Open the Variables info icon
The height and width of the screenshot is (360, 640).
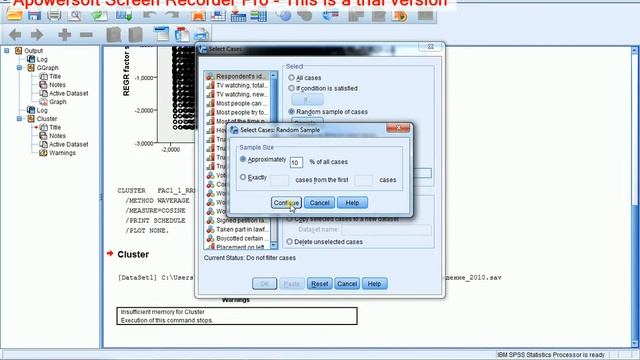[258, 16]
